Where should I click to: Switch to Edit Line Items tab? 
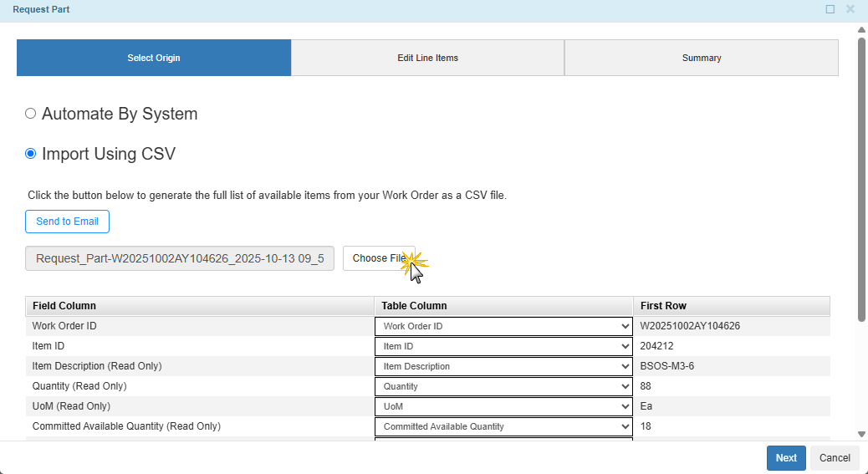coord(427,58)
